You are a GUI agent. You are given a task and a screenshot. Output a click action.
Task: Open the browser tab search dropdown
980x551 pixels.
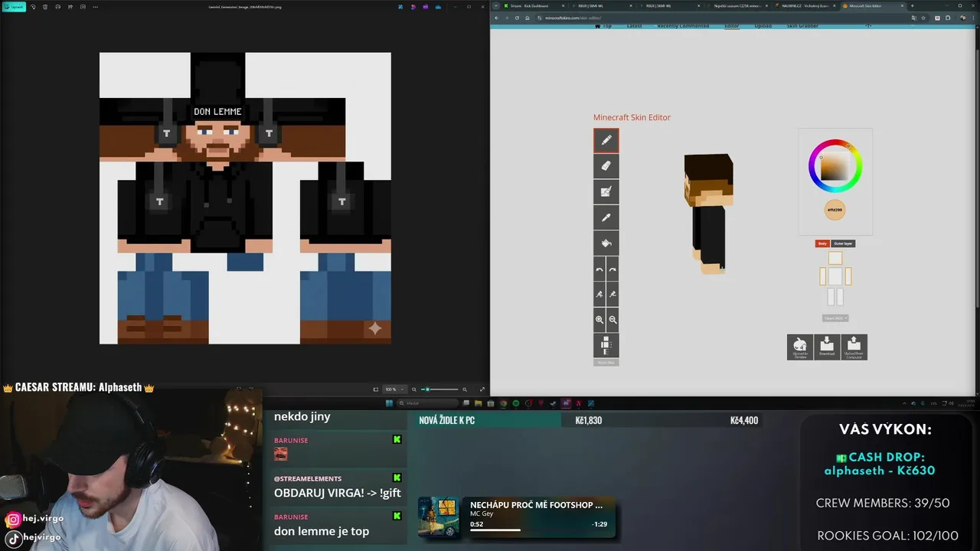[x=495, y=5]
